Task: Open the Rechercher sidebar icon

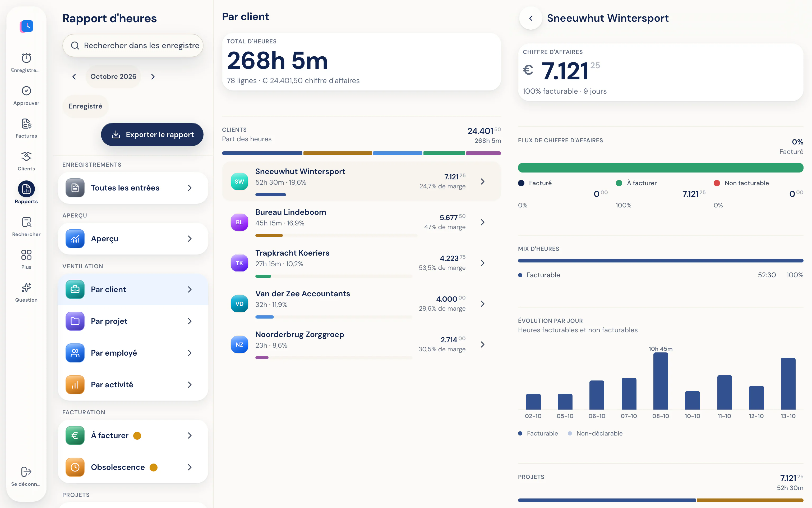Action: coord(26,222)
